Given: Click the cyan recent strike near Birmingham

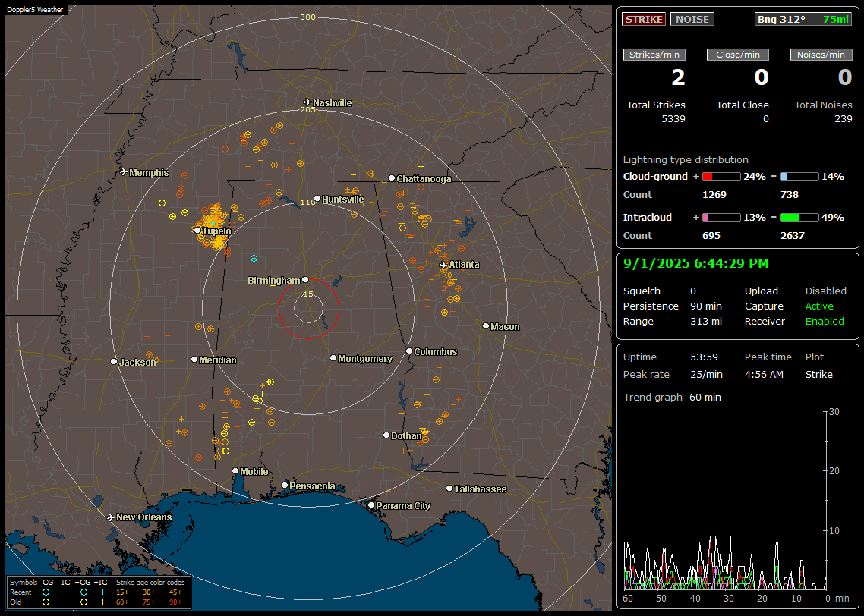Looking at the screenshot, I should pyautogui.click(x=254, y=258).
